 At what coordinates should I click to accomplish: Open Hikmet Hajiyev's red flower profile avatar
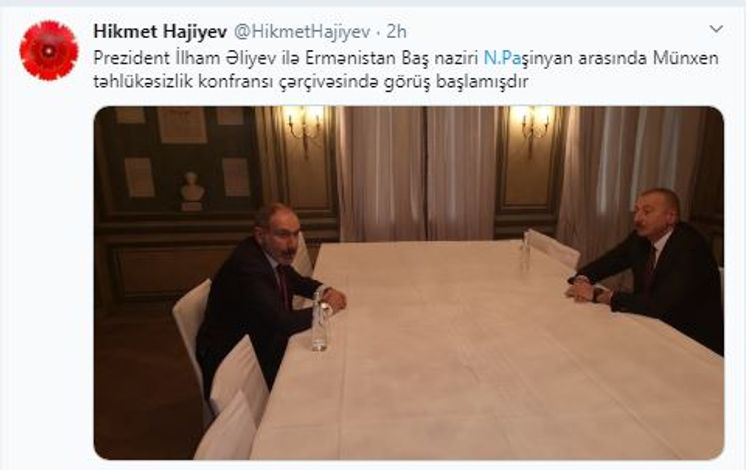[x=49, y=50]
